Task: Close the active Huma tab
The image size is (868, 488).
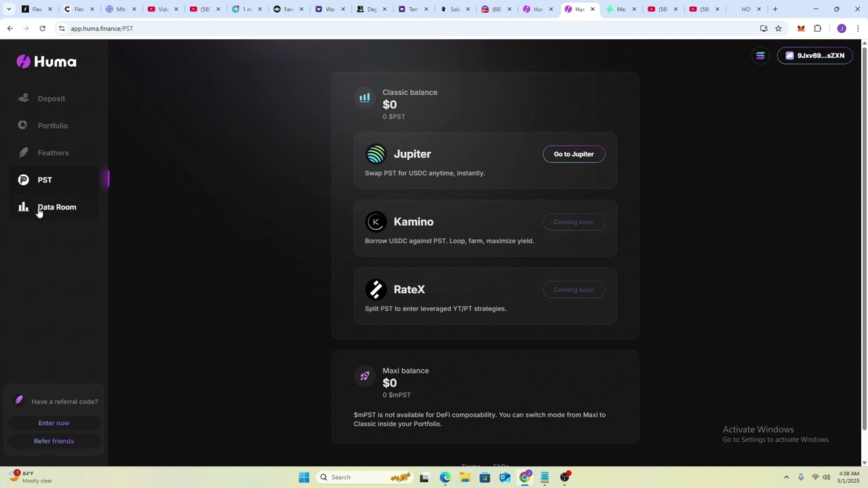Action: pos(593,9)
